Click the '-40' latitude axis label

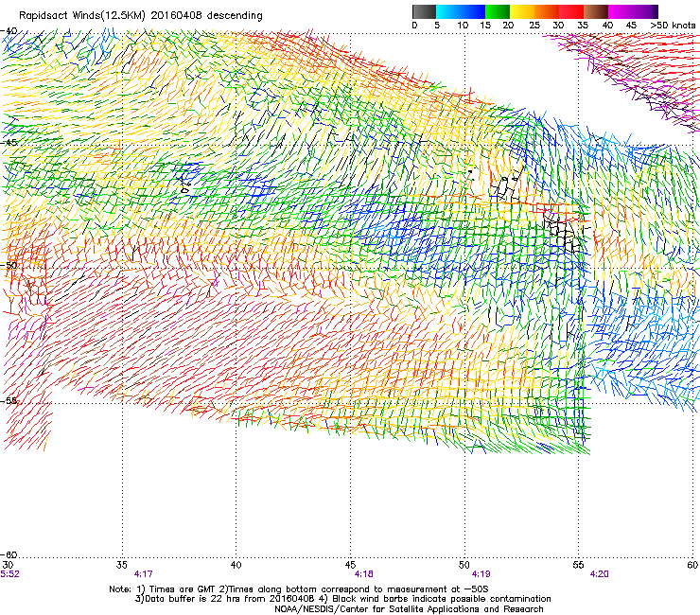[x=9, y=31]
